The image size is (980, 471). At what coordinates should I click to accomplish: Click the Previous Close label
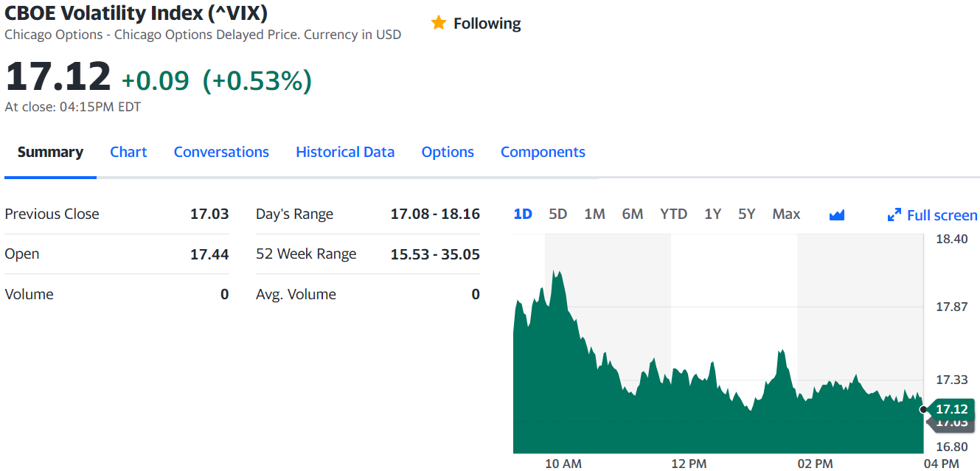tap(52, 214)
